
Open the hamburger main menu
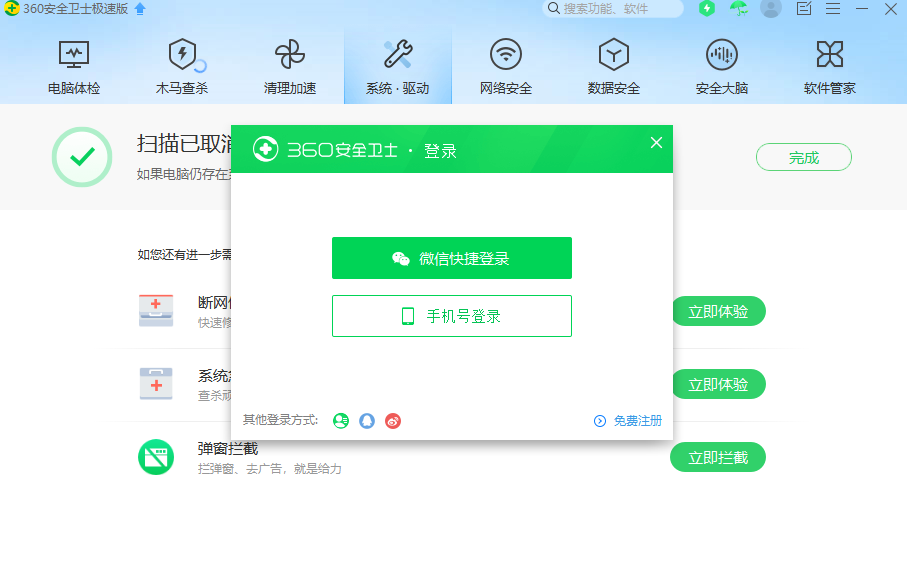(833, 9)
